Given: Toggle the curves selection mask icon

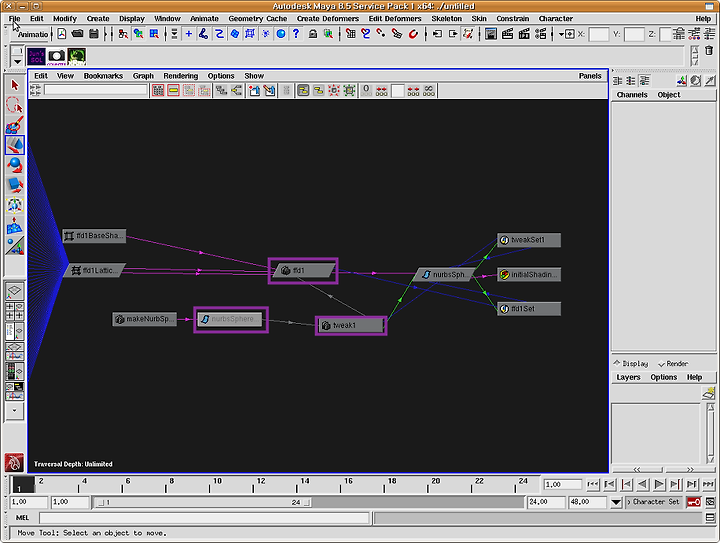Looking at the screenshot, I should [x=219, y=34].
